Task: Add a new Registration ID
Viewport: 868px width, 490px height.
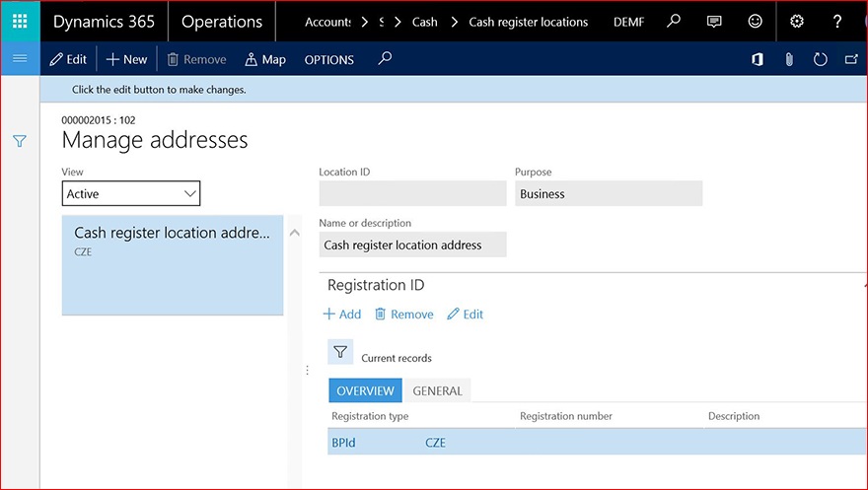Action: tap(342, 315)
